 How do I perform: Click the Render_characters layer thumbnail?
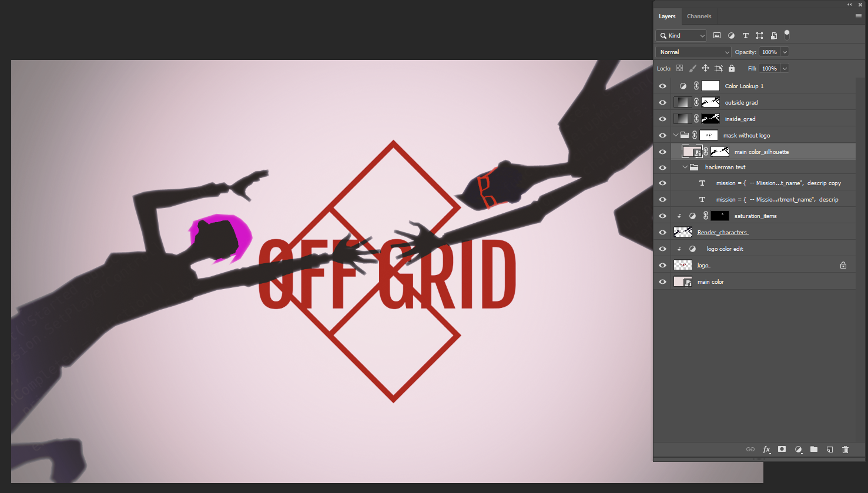click(x=682, y=233)
